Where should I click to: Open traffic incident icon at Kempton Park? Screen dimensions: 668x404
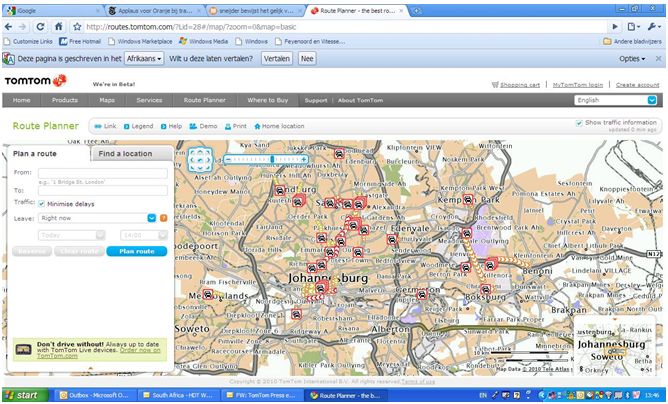click(x=468, y=199)
